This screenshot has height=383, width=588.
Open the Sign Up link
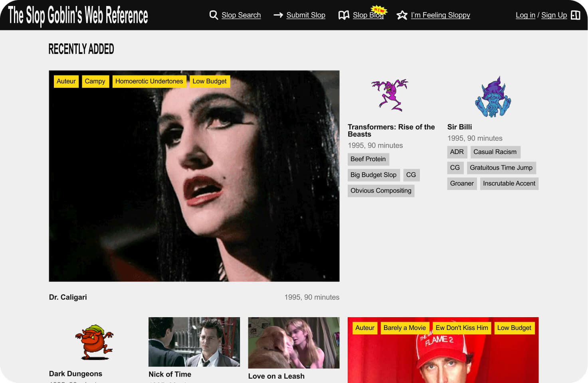pos(554,15)
